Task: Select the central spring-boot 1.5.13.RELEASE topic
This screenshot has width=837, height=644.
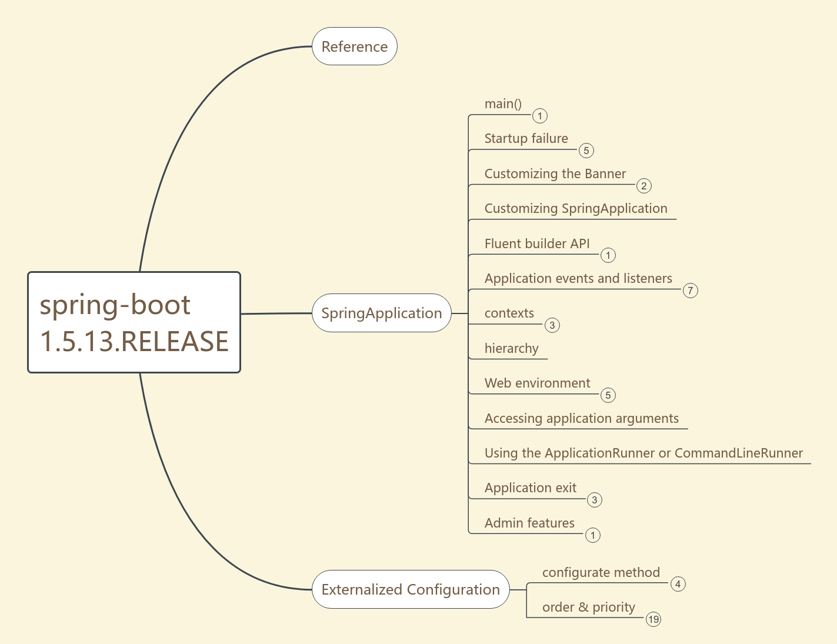Action: coord(134,322)
